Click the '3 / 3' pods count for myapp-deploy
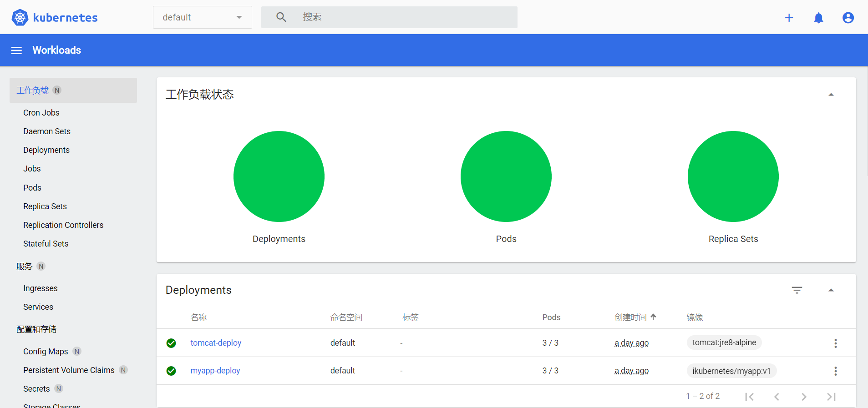The height and width of the screenshot is (408, 868). 550,371
